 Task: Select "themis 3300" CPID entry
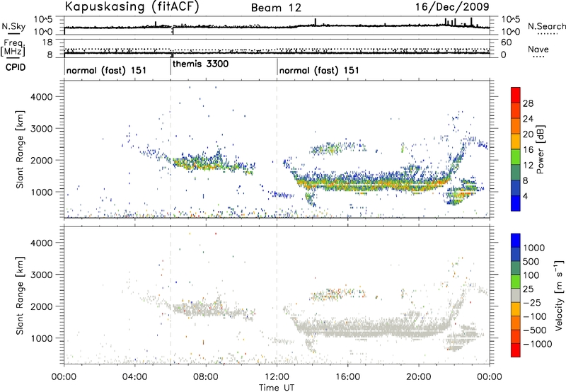click(200, 64)
